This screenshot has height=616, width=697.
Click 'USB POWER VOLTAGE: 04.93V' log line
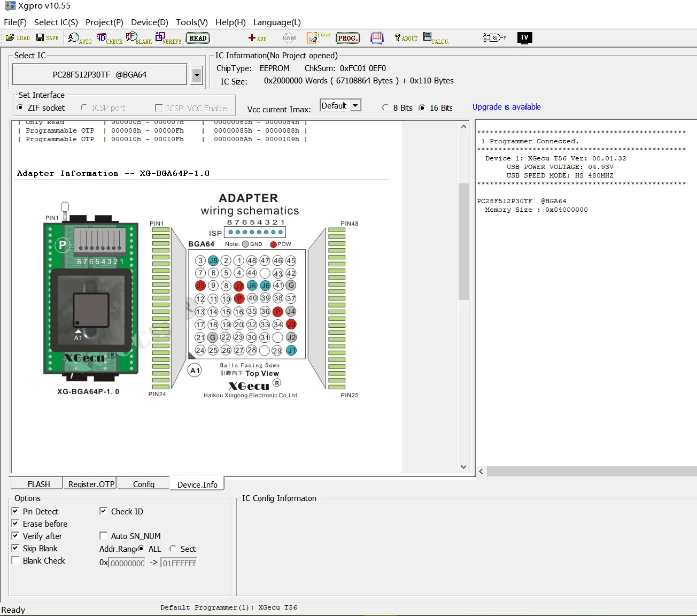(x=560, y=167)
